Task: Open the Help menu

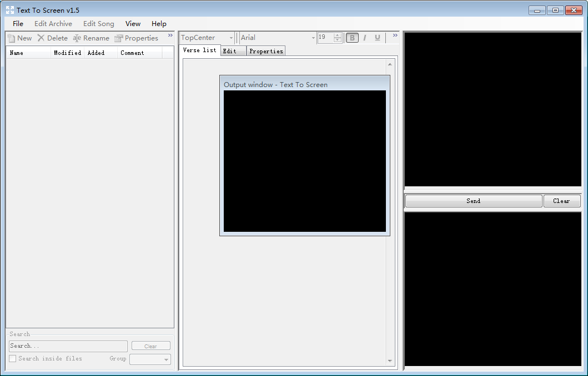Action: coord(159,24)
